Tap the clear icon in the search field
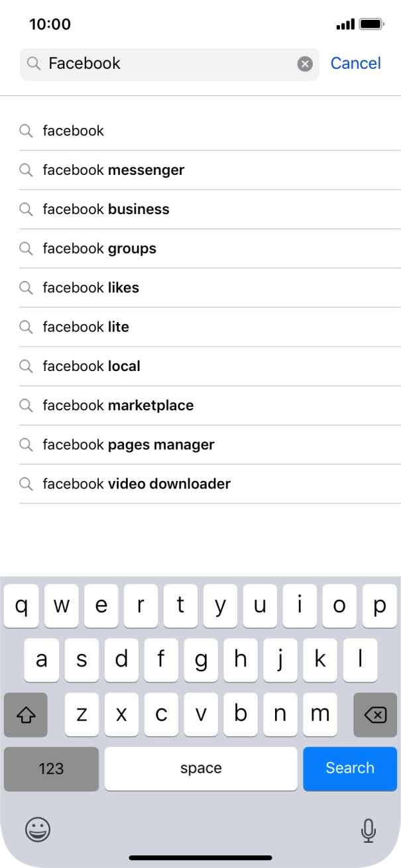The image size is (401, 868). (x=304, y=63)
